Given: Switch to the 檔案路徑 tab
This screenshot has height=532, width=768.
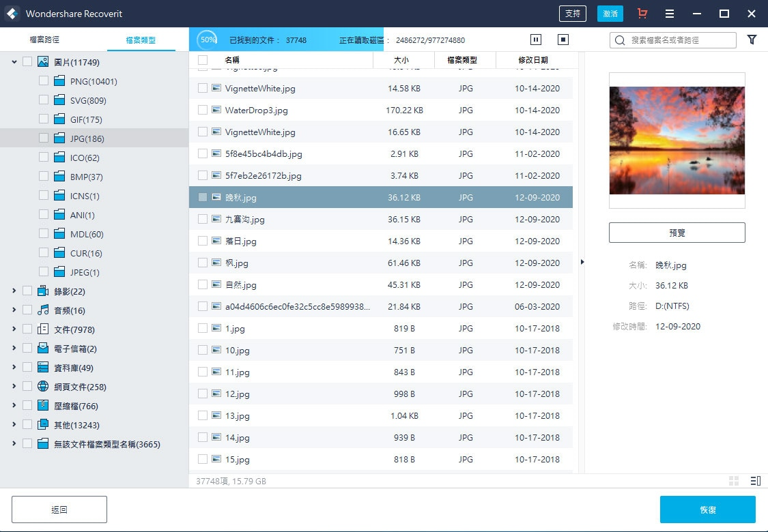Looking at the screenshot, I should [x=44, y=40].
